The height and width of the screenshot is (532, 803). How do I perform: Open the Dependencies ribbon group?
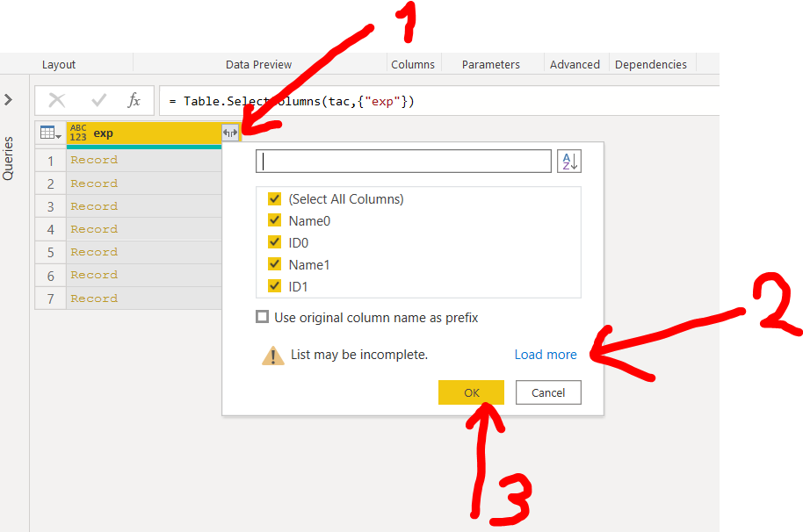point(651,64)
